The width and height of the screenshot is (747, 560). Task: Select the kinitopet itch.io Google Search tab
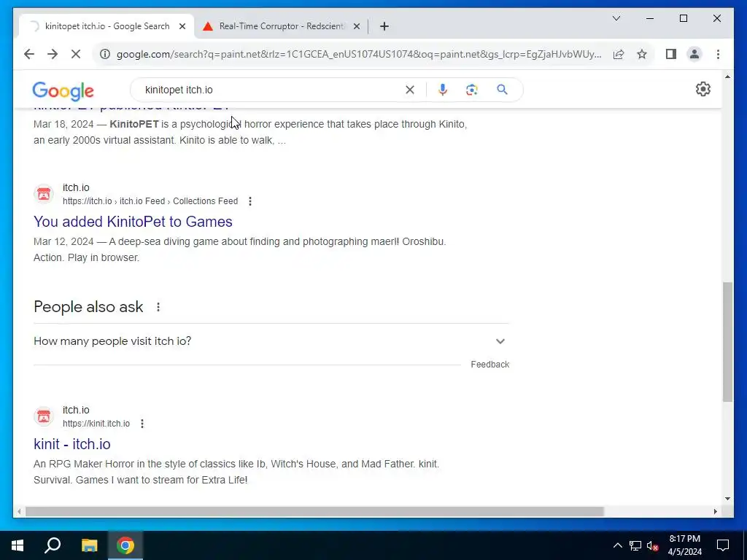[x=106, y=26]
